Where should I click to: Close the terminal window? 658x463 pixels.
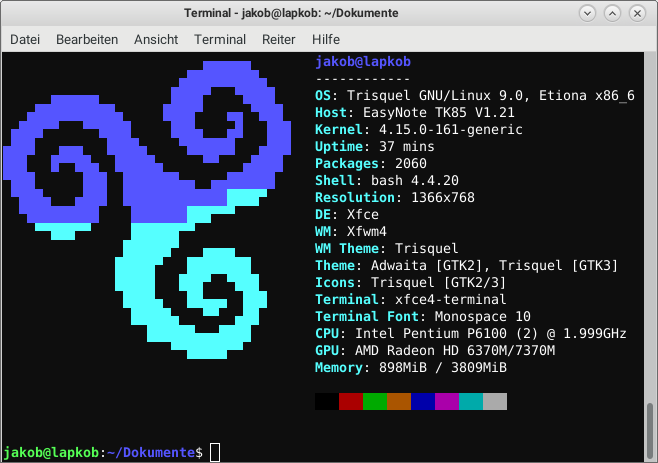pyautogui.click(x=637, y=13)
